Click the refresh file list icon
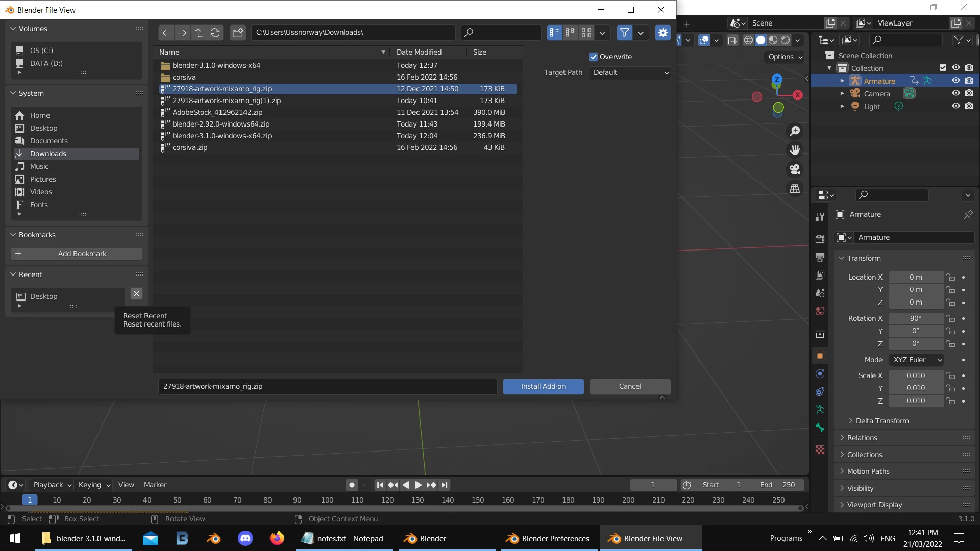This screenshot has height=551, width=980. point(215,33)
